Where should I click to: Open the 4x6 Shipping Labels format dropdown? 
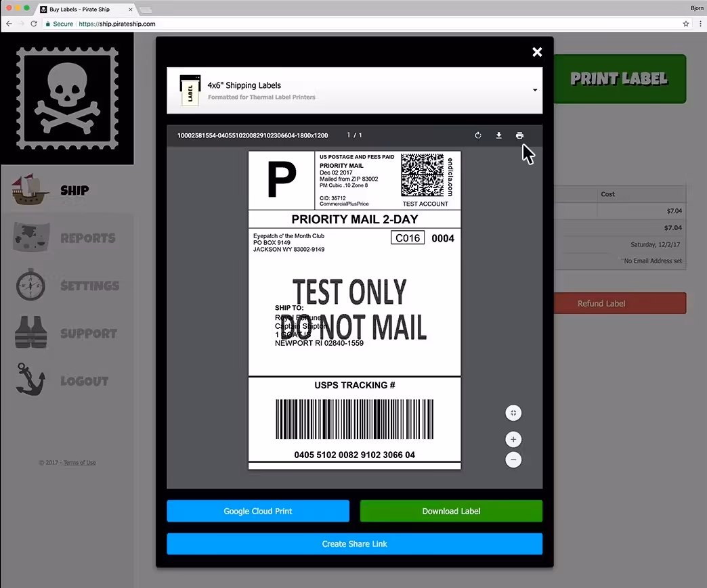[x=354, y=90]
